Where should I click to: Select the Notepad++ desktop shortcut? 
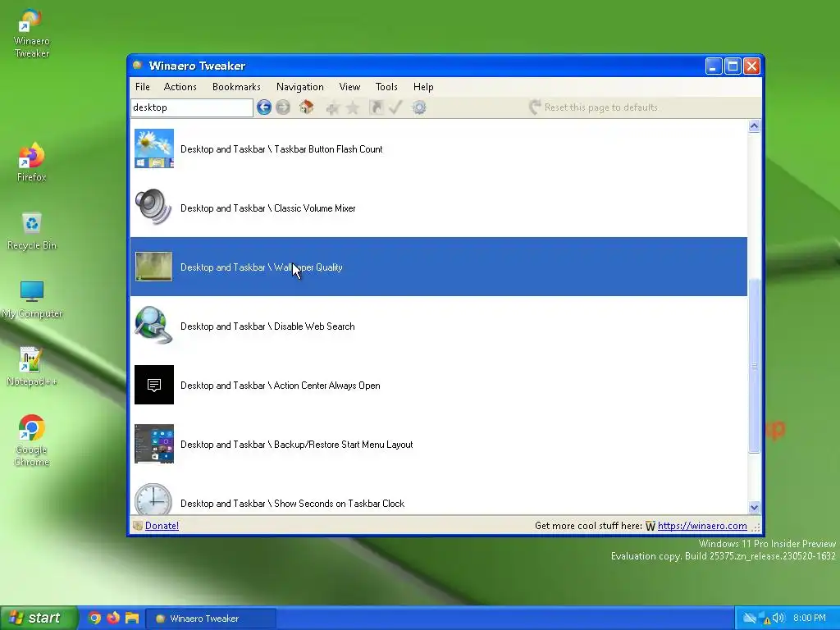[32, 367]
